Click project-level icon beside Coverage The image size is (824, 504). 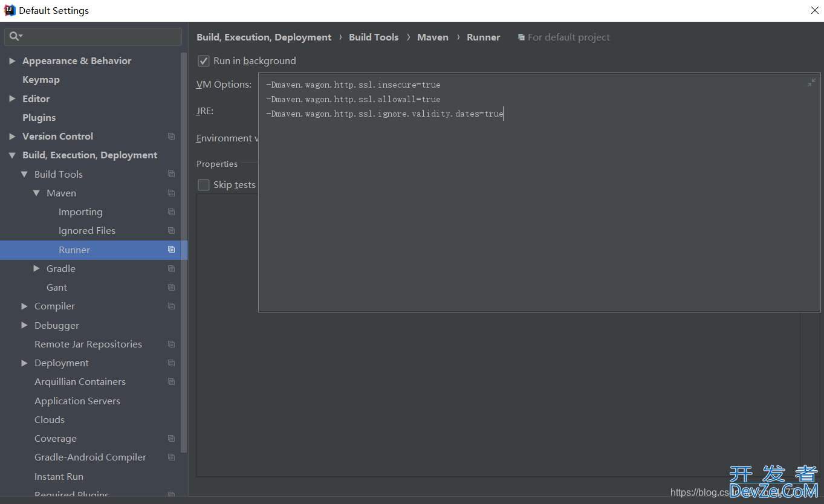172,439
